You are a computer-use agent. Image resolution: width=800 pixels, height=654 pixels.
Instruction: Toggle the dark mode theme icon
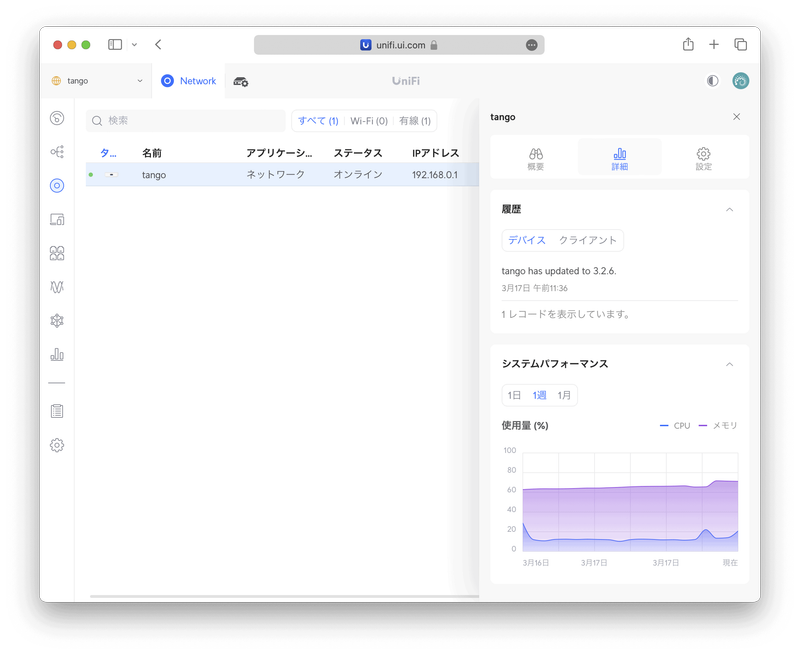pyautogui.click(x=712, y=81)
